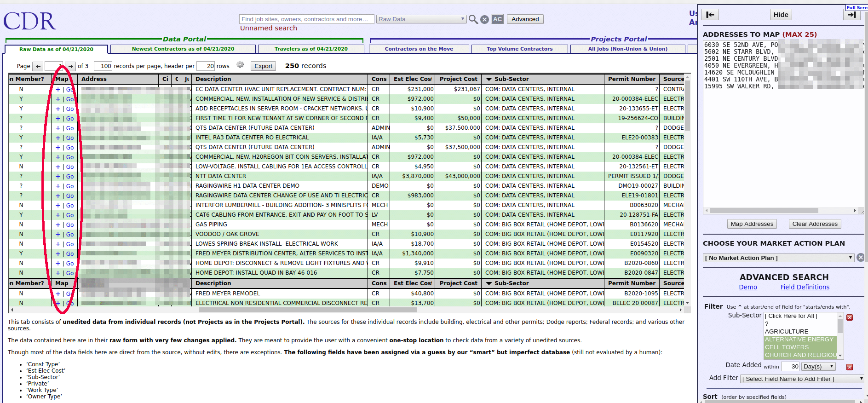Open Contractors on the Move tab
Screen dimensions: 868x403
coord(419,49)
